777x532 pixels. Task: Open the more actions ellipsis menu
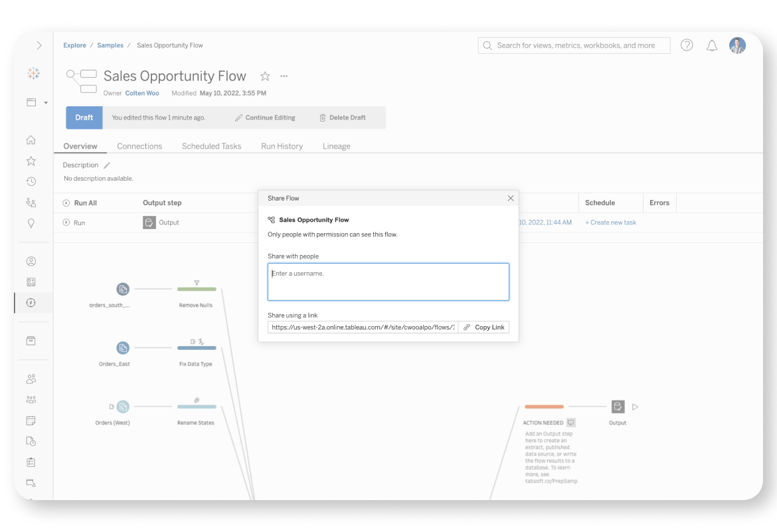click(284, 76)
